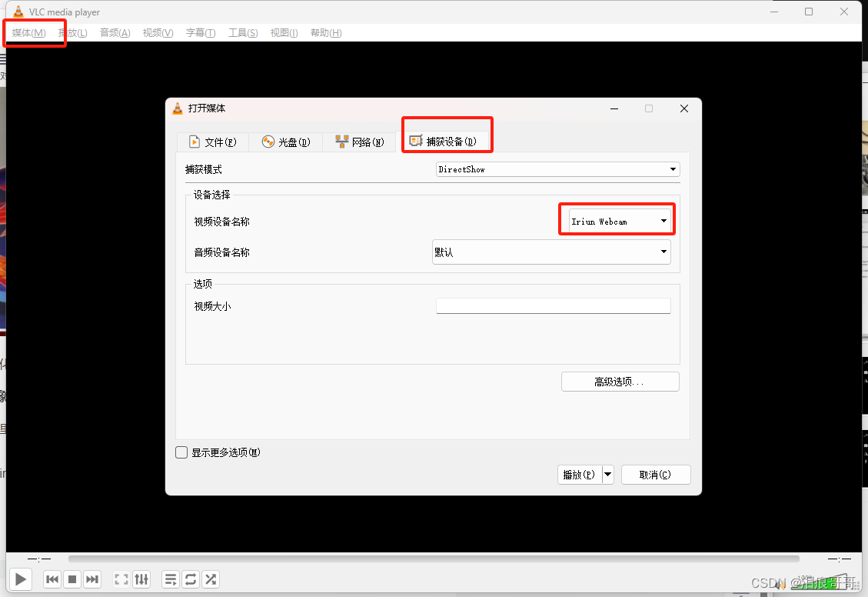The image size is (868, 597).
Task: Toggle loop repeat mode
Action: [191, 579]
